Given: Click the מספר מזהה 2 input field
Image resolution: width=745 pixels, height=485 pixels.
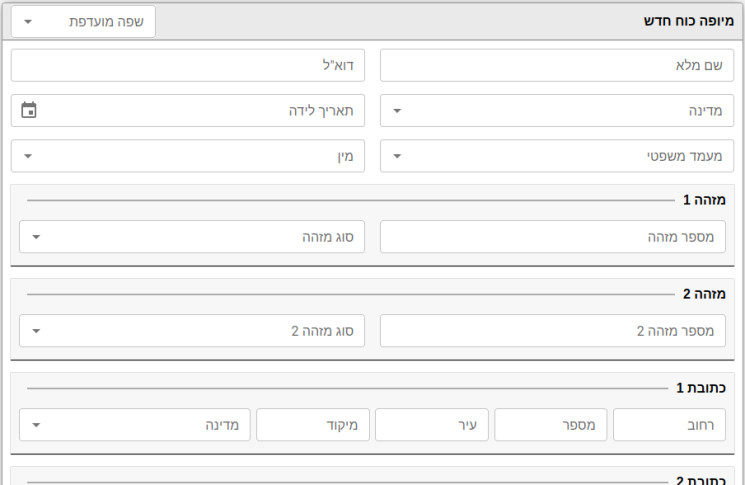Looking at the screenshot, I should 553,331.
